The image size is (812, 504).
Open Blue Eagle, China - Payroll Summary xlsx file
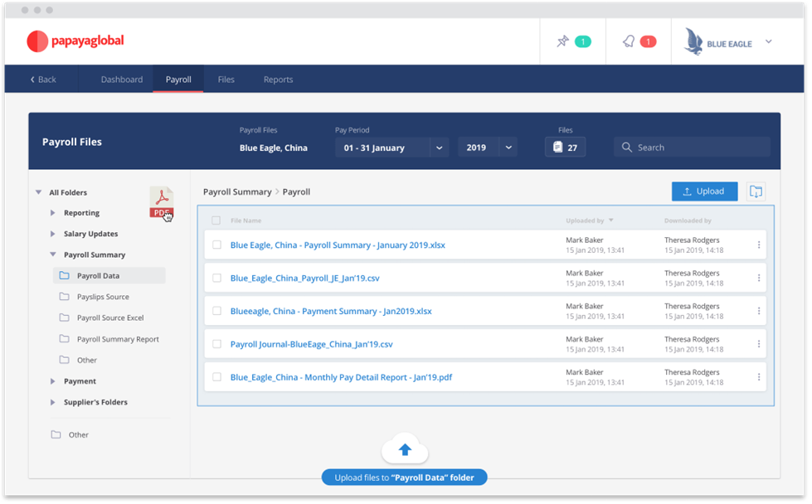pos(338,245)
